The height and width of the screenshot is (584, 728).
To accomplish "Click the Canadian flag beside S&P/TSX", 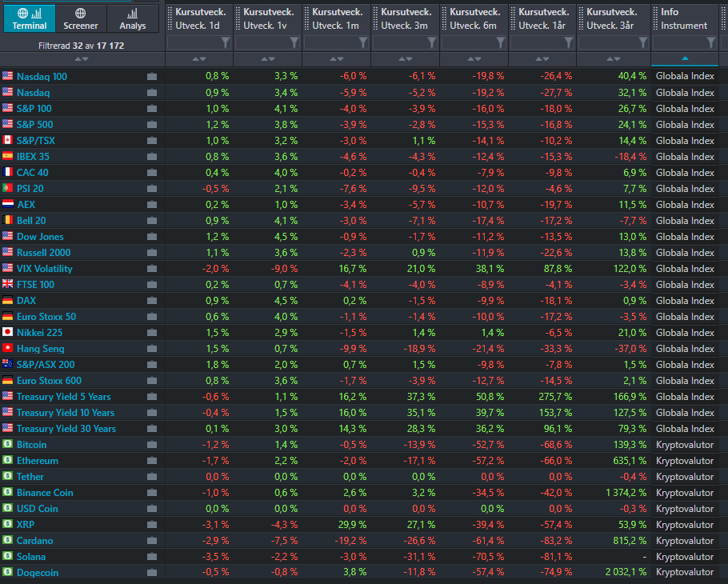I will [7, 140].
